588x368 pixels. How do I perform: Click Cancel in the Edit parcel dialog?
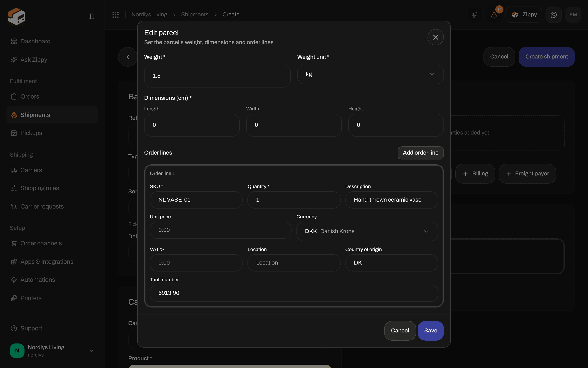pyautogui.click(x=400, y=331)
